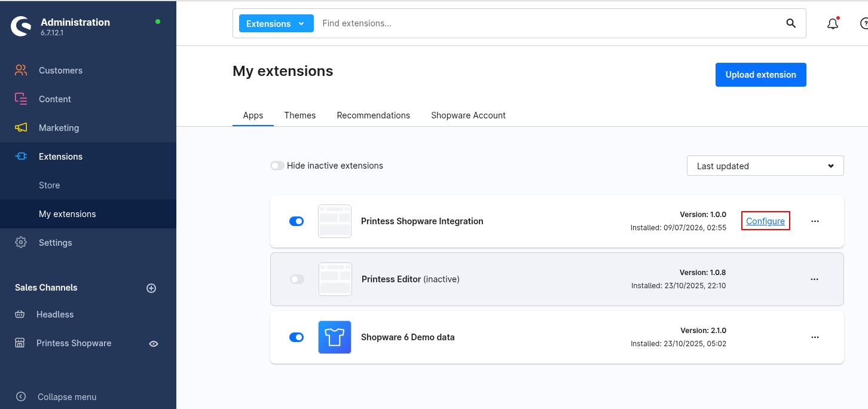Open Customers from sidebar icon
The height and width of the screenshot is (409, 868).
21,71
